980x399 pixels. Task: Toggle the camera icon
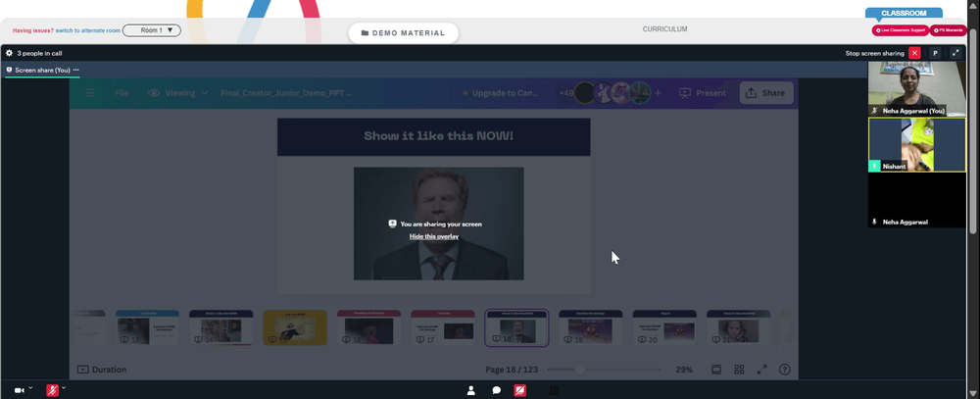[19, 390]
